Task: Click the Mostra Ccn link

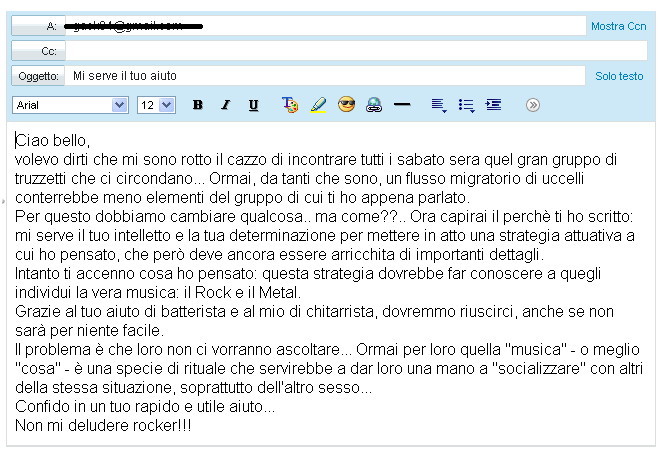Action: pos(619,26)
